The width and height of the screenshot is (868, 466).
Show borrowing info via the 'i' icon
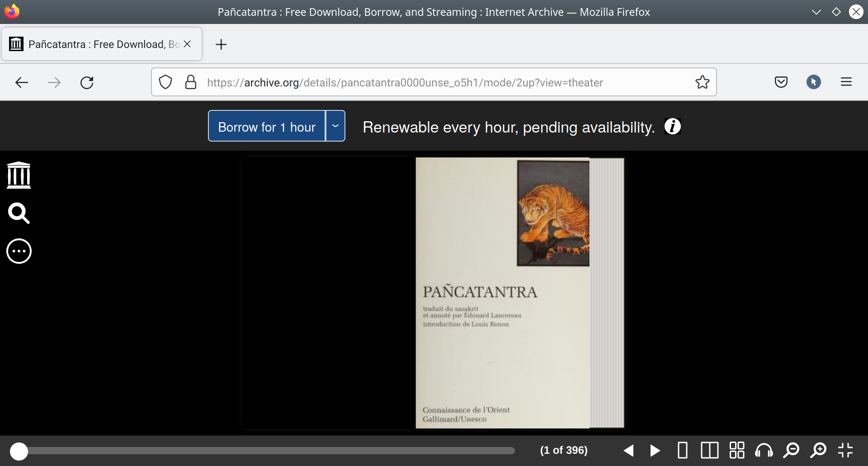pos(672,127)
